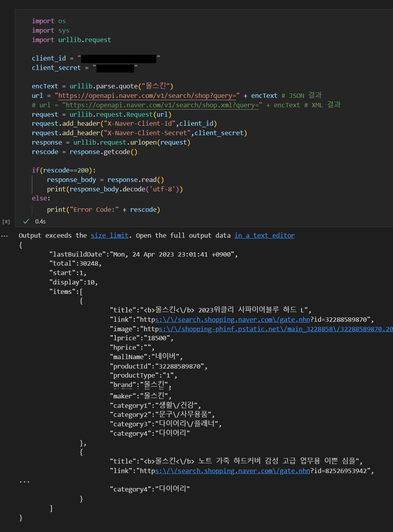
Task: Click the redacted client_id value
Action: click(x=119, y=59)
